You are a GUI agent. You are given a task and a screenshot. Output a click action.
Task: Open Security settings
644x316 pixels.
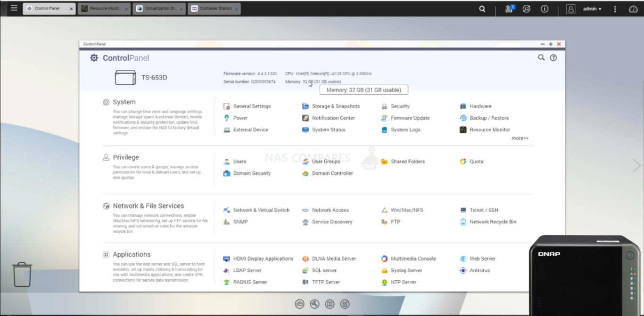(395, 106)
